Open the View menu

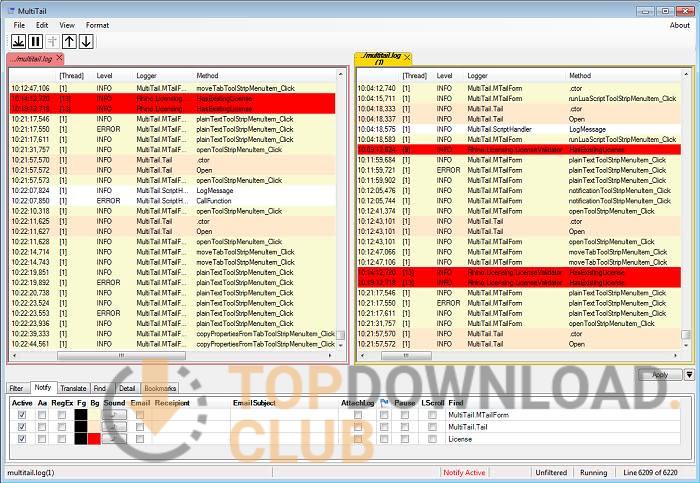67,25
